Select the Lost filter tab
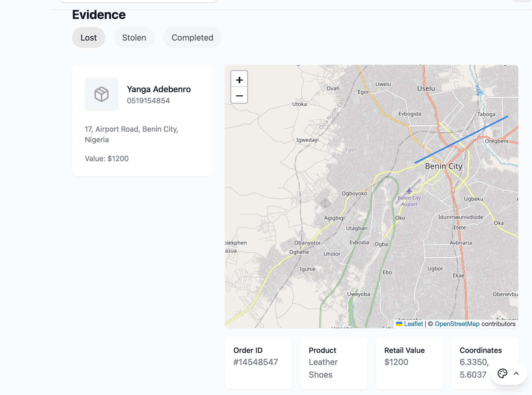 click(88, 38)
